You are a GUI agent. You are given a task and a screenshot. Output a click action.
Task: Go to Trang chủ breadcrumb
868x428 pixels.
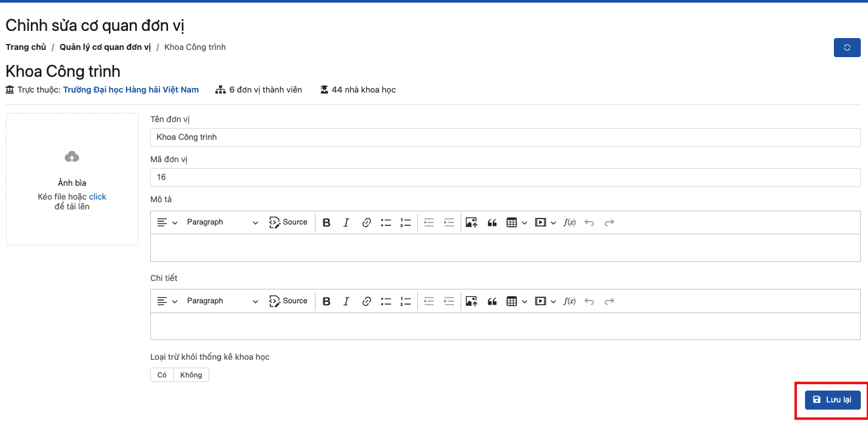[x=26, y=47]
